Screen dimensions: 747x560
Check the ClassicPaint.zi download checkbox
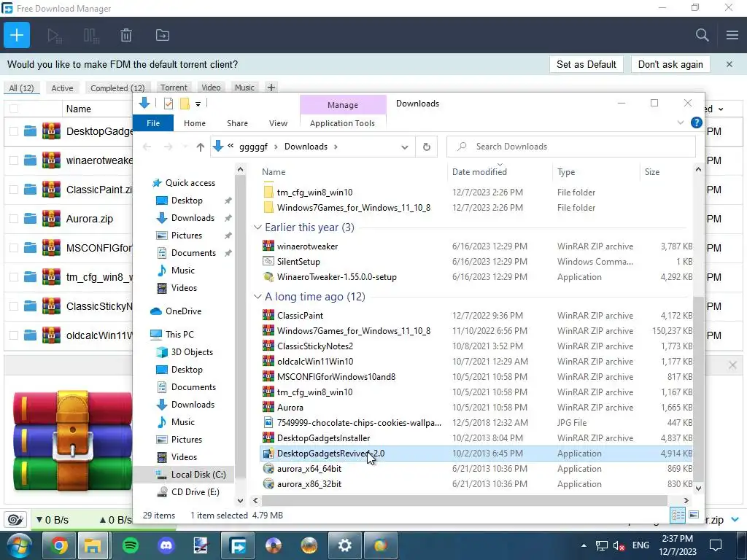pyautogui.click(x=14, y=190)
